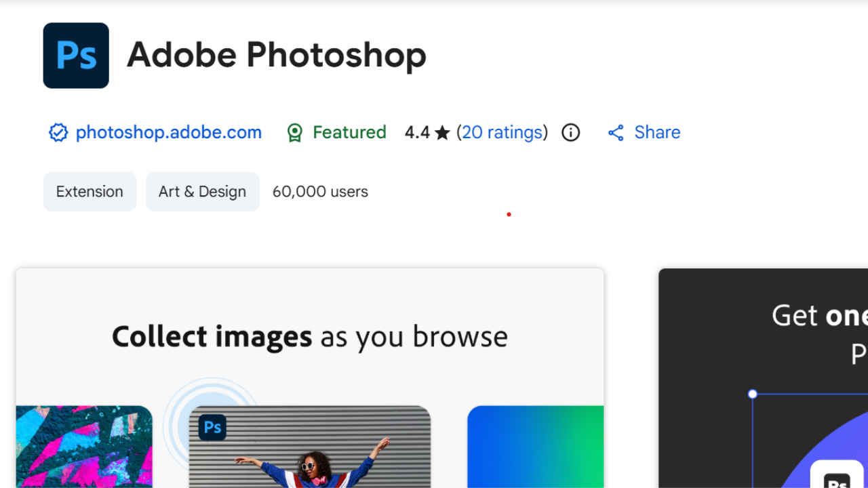This screenshot has width=868, height=488.
Task: Click the verified publisher badge icon
Action: (x=58, y=132)
